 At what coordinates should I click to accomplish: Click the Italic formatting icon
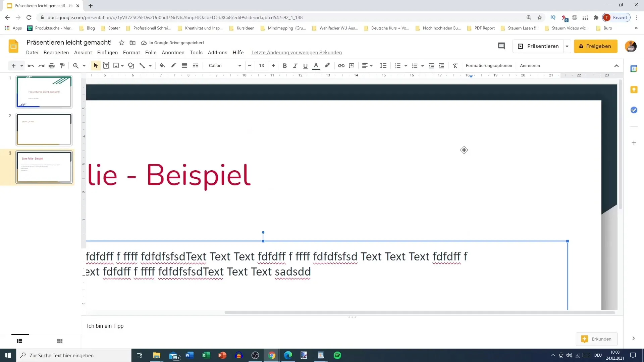pos(296,65)
